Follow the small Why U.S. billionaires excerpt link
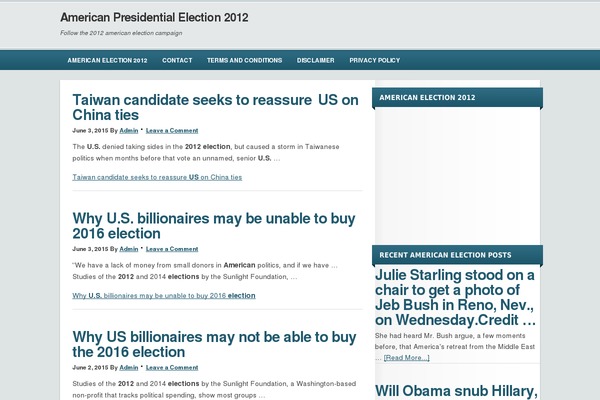The image size is (600, 400). tap(164, 296)
